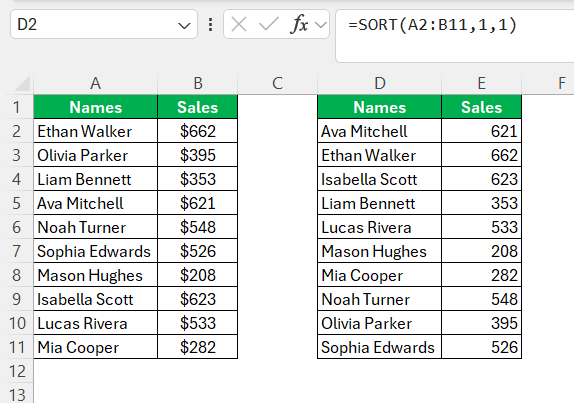574x403 pixels.
Task: Click the Sales header in column B
Action: (198, 107)
